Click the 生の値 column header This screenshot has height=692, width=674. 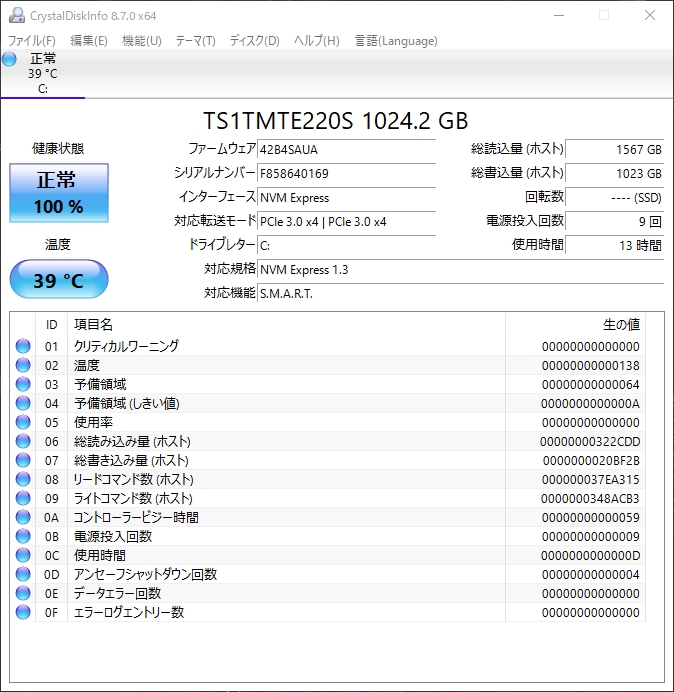tap(576, 325)
